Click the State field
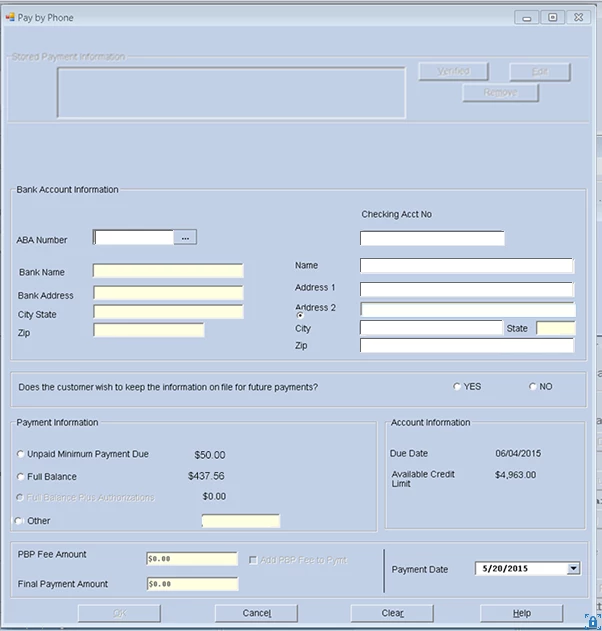Viewport: 602px width, 631px height. pyautogui.click(x=556, y=328)
